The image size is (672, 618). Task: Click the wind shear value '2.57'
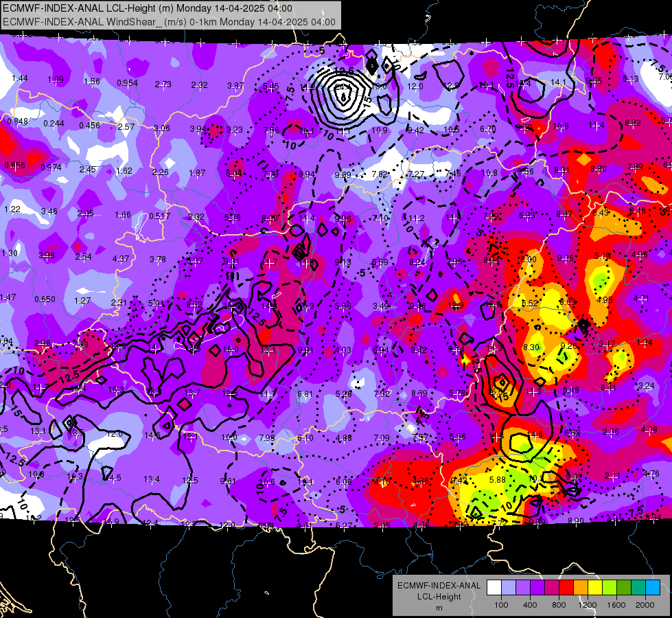(x=126, y=127)
